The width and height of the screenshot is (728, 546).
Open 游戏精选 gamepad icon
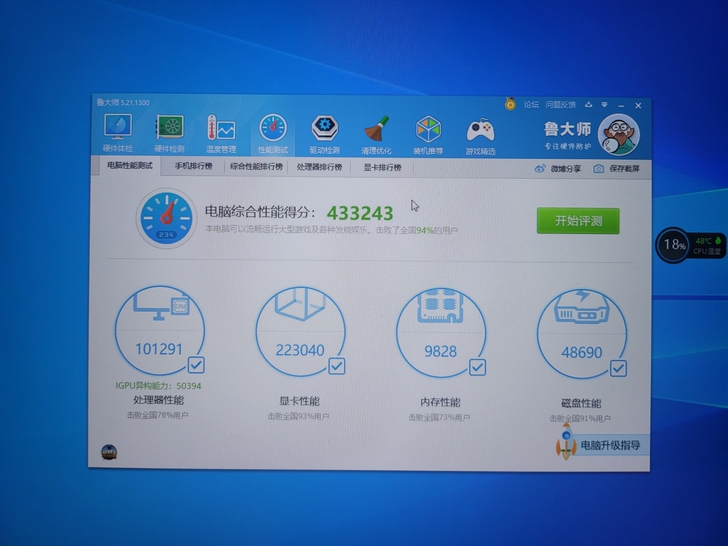480,131
